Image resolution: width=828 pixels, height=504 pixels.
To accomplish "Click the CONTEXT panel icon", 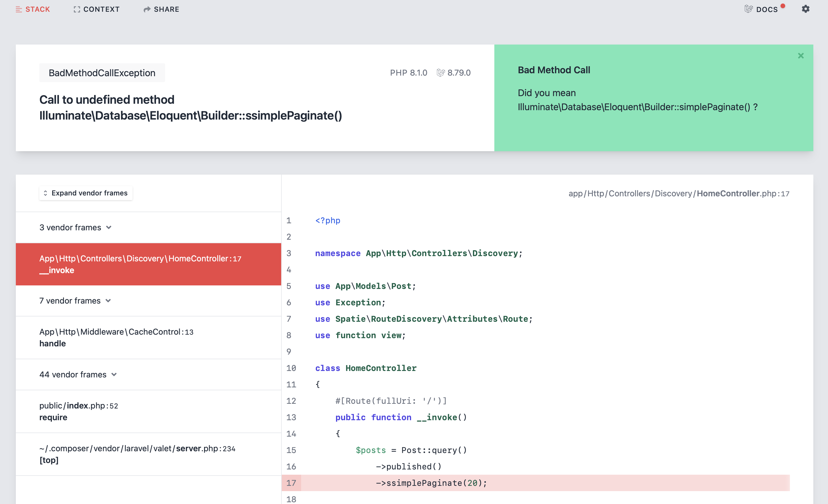I will click(76, 8).
